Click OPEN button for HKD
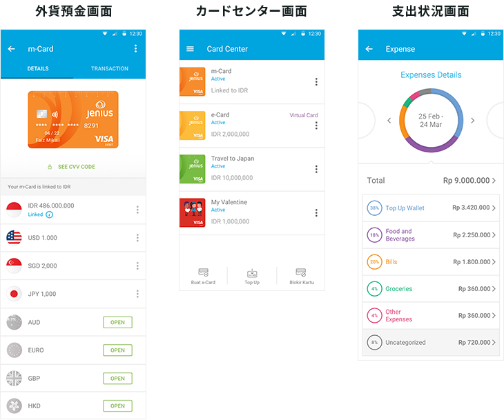 click(117, 406)
